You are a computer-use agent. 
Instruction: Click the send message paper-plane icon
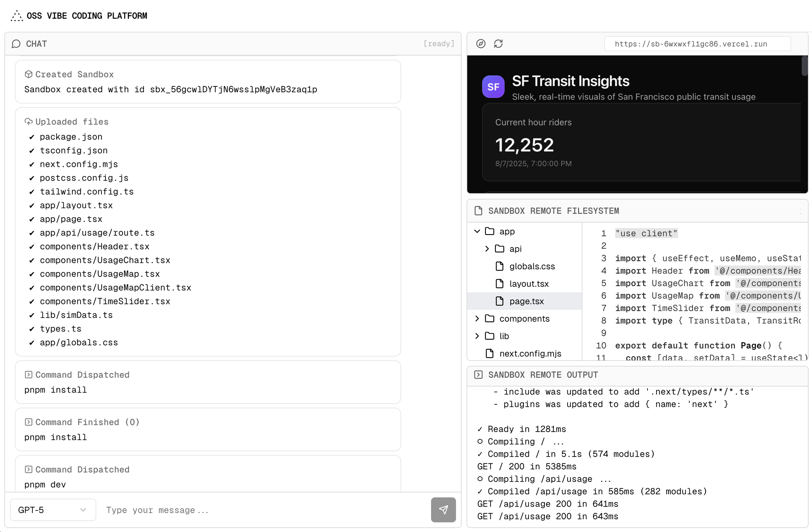tap(443, 510)
